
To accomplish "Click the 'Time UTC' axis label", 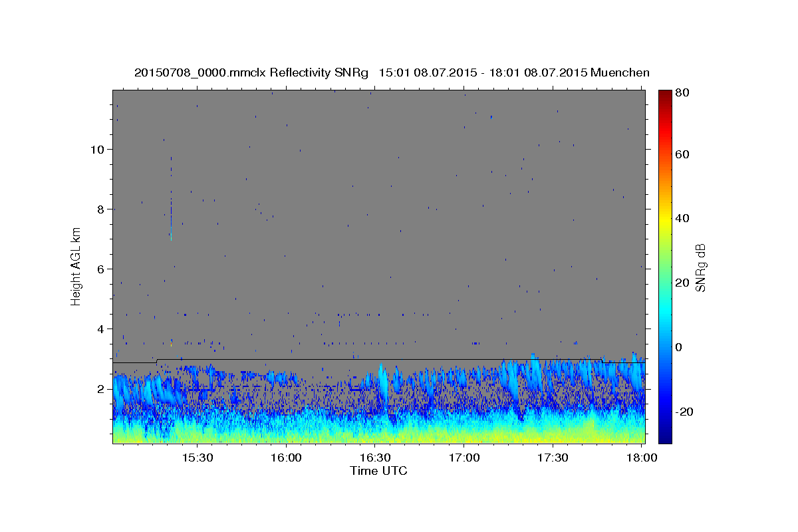I will 378,471.
